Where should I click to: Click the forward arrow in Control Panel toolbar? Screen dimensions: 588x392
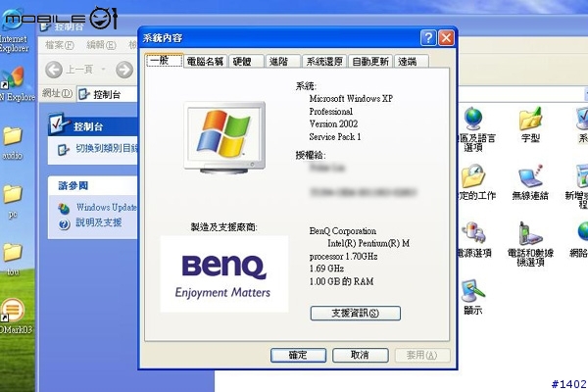click(124, 70)
